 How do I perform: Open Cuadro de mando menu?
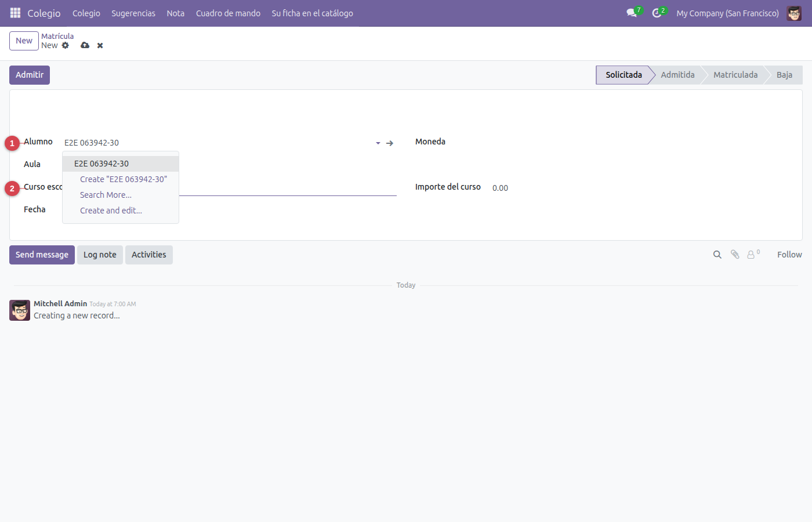tap(228, 13)
